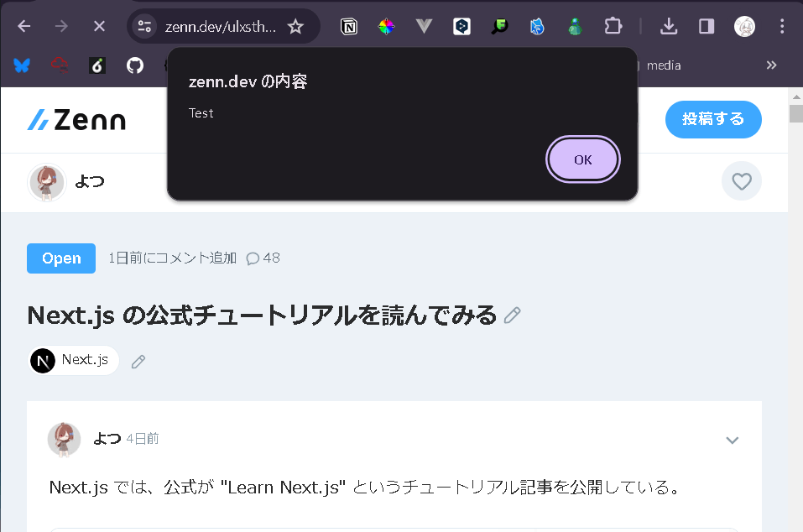Click the Open status badge
803x532 pixels.
tap(61, 258)
